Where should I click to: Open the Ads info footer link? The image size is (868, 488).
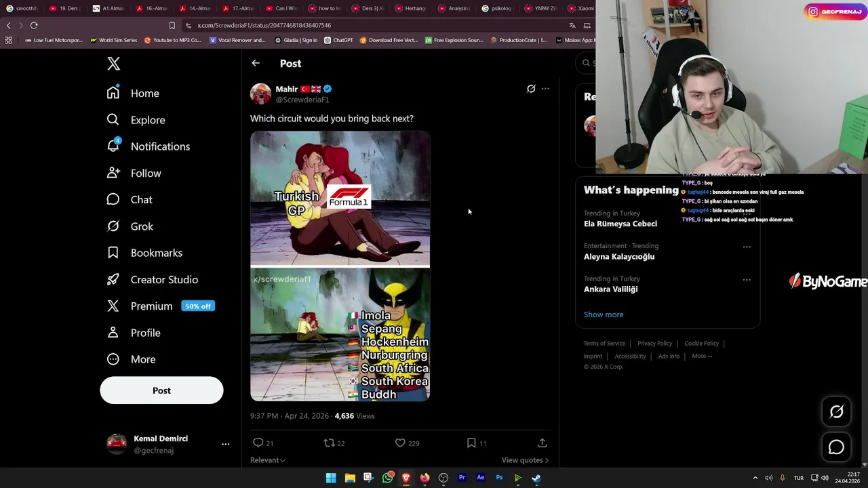point(669,357)
